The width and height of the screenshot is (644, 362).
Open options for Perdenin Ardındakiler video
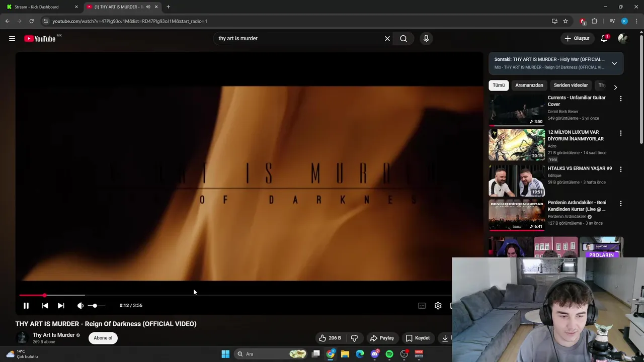tap(621, 204)
